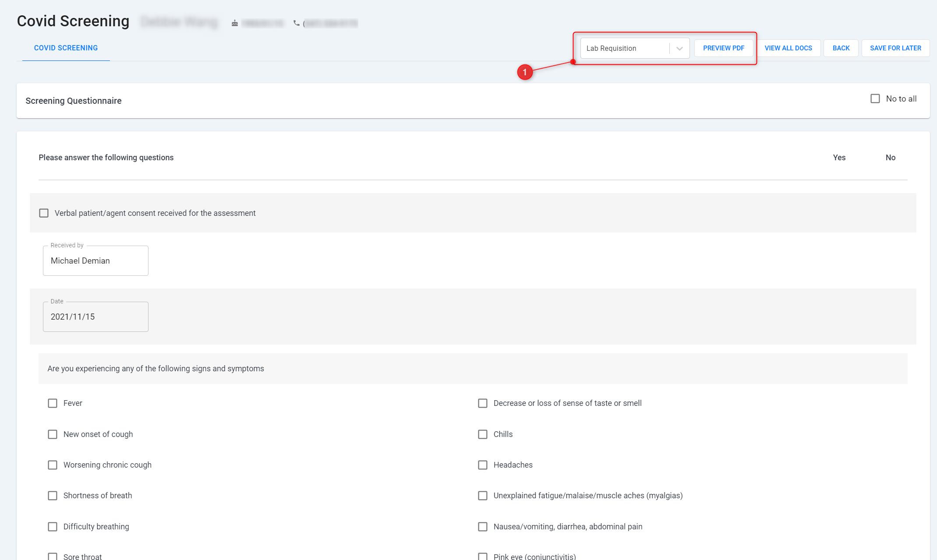Click the Back button
937x560 pixels.
point(841,48)
